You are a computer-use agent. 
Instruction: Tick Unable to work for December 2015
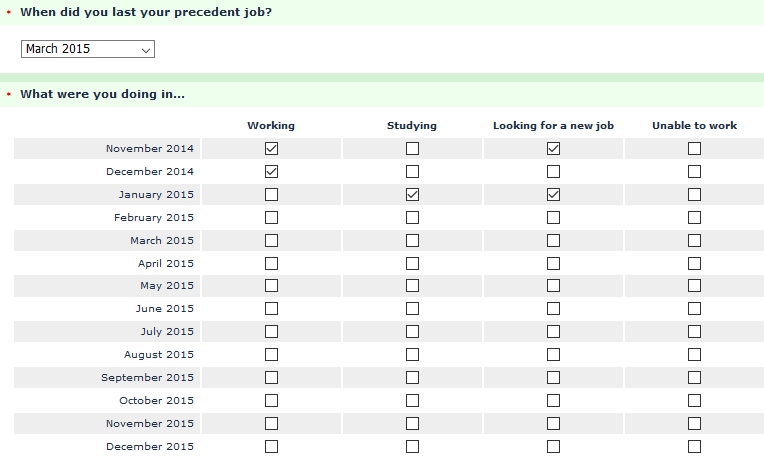[x=694, y=447]
